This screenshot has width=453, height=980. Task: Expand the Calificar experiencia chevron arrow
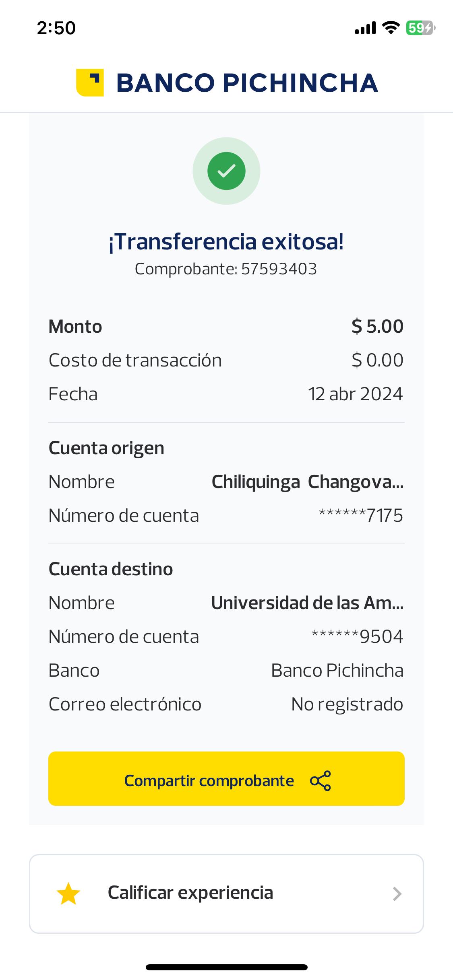pos(397,894)
